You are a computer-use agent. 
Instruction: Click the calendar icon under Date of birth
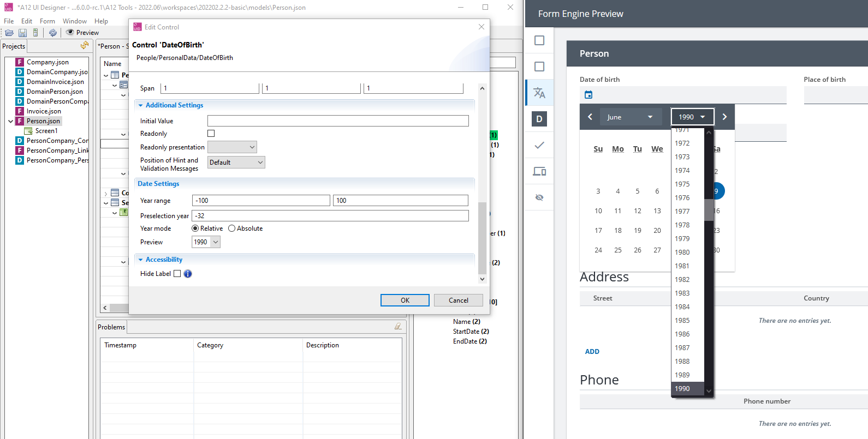(588, 95)
